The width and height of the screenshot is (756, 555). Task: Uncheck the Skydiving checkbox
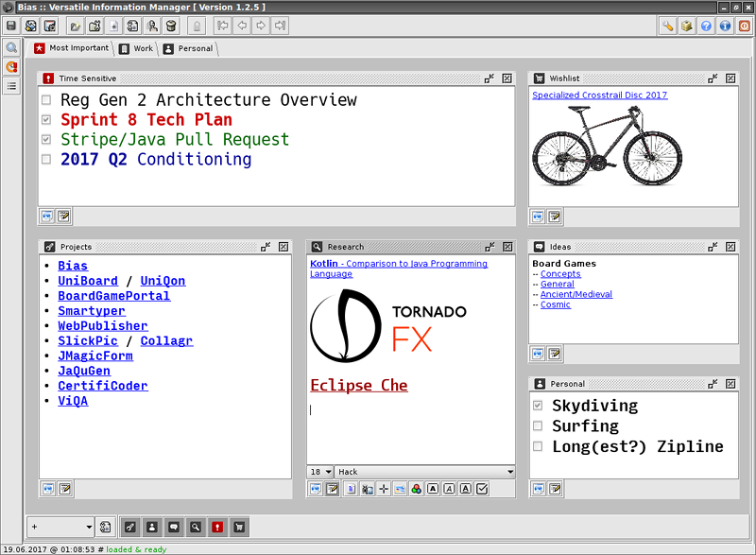(x=538, y=406)
